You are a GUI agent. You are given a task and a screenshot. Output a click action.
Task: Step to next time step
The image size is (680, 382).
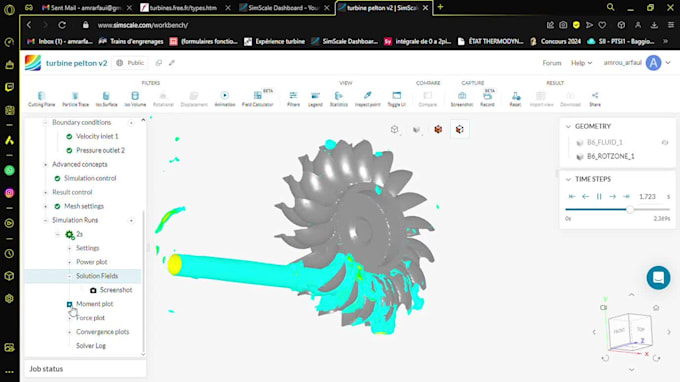coord(612,196)
